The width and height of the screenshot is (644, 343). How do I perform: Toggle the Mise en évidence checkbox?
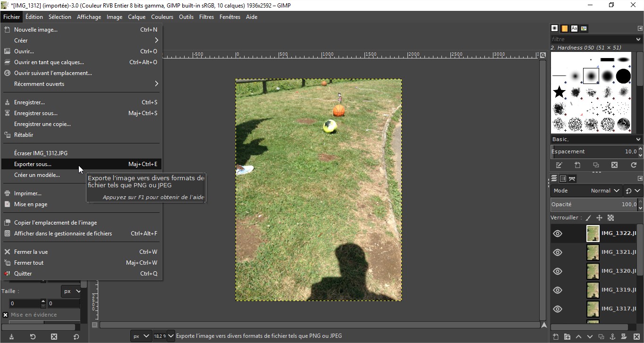click(6, 315)
